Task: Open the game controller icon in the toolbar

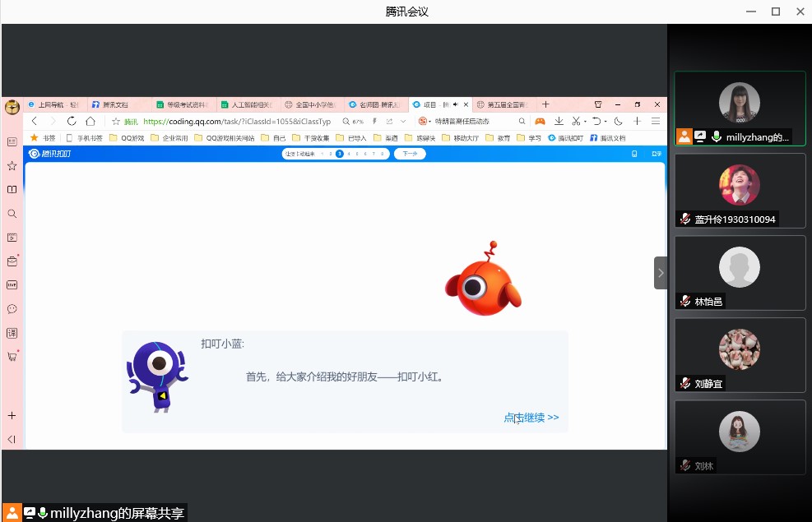Action: (541, 121)
